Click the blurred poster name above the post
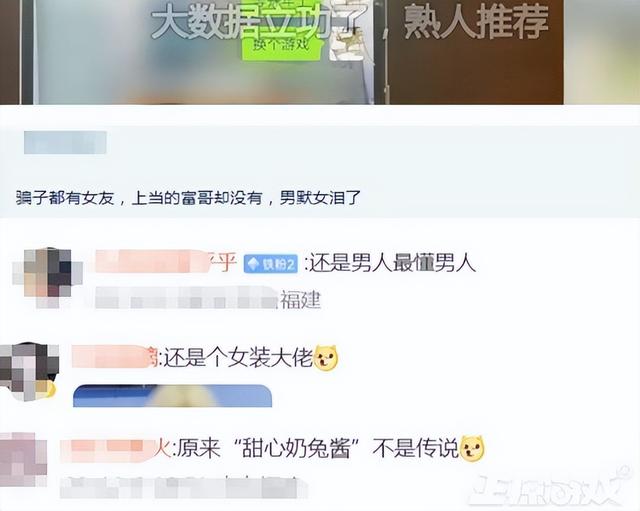The height and width of the screenshot is (511, 640). click(x=65, y=142)
